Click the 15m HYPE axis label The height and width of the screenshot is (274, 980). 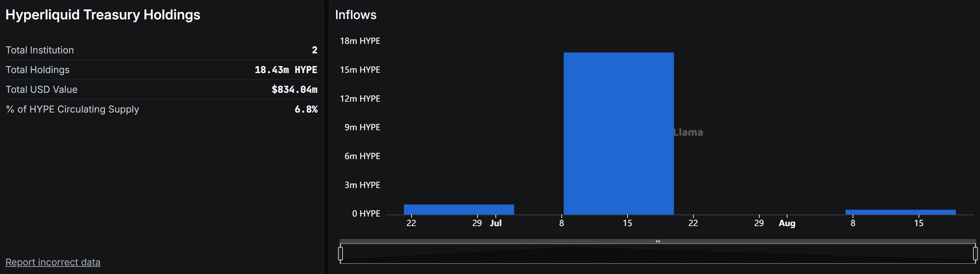(360, 70)
